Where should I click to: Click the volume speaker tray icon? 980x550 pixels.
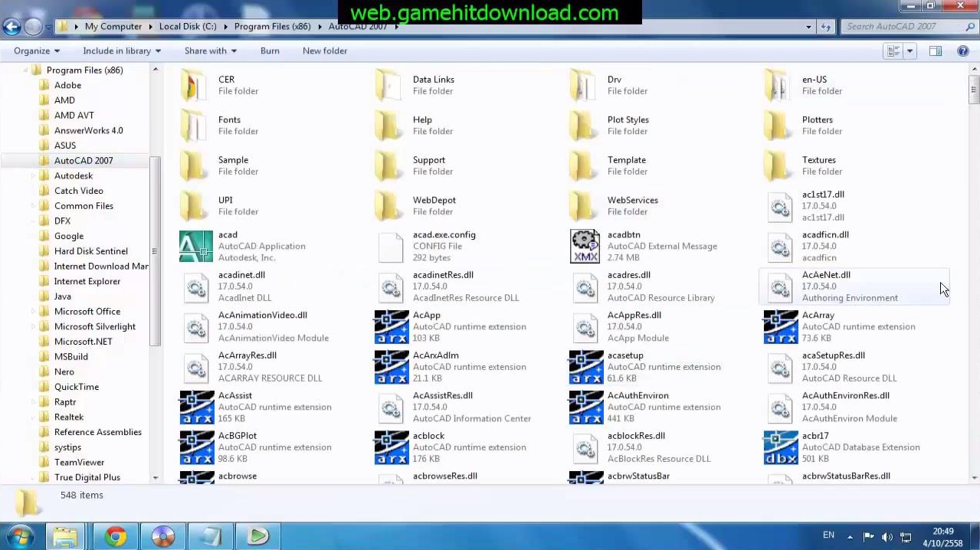click(x=887, y=536)
